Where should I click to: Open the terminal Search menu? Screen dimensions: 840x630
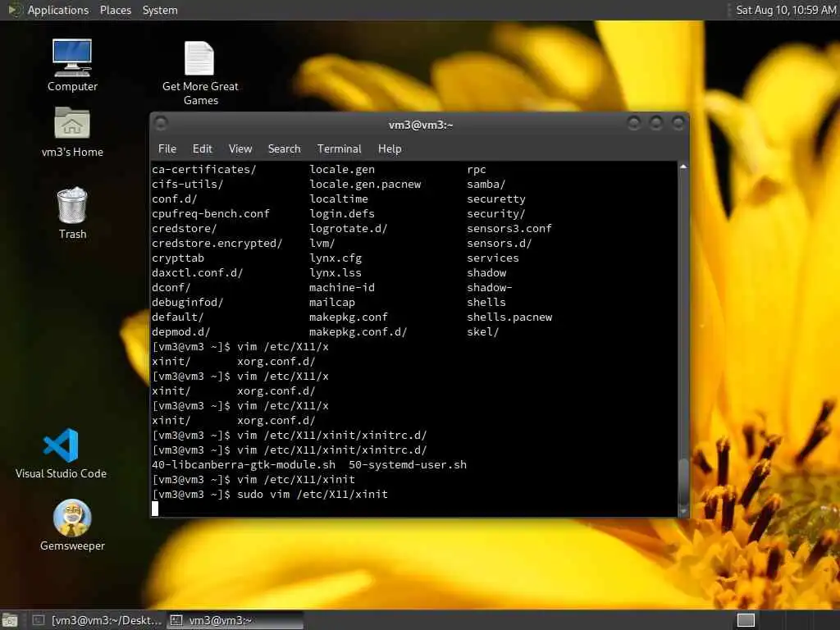[x=284, y=149]
